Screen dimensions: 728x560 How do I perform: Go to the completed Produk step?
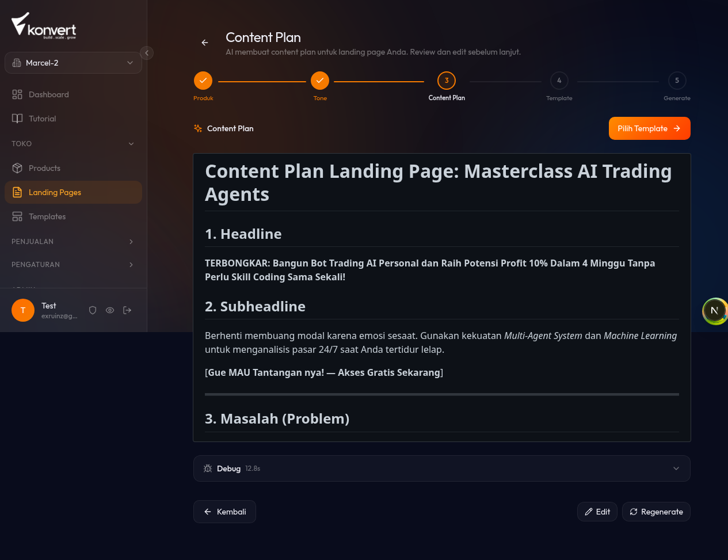click(203, 81)
